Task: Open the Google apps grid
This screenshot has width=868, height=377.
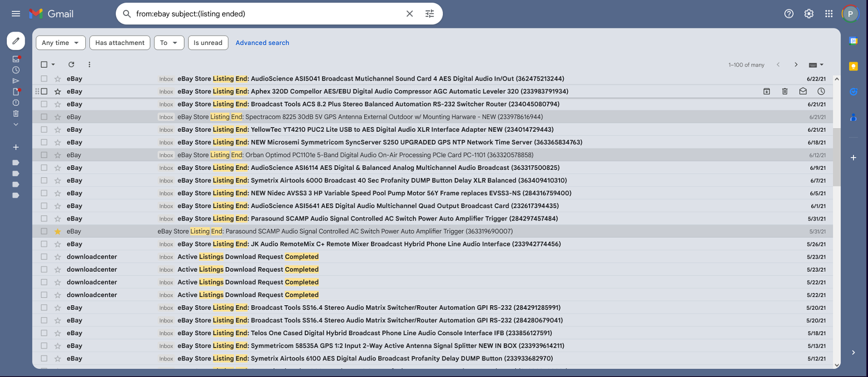Action: (829, 14)
